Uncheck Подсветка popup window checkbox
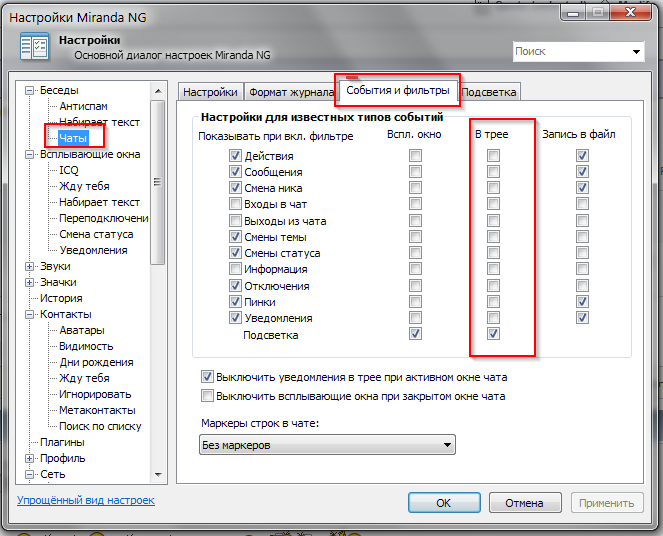This screenshot has width=663, height=536. click(x=415, y=334)
